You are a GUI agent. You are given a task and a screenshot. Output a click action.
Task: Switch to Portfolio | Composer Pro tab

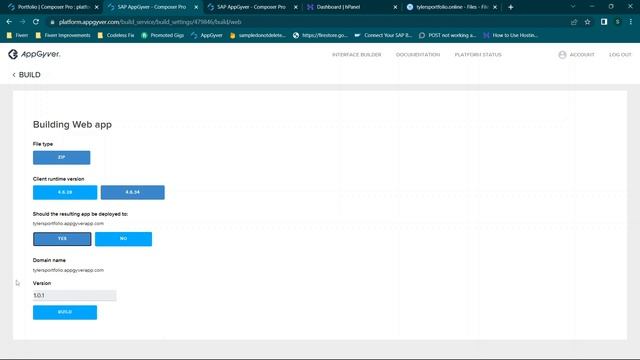53,7
